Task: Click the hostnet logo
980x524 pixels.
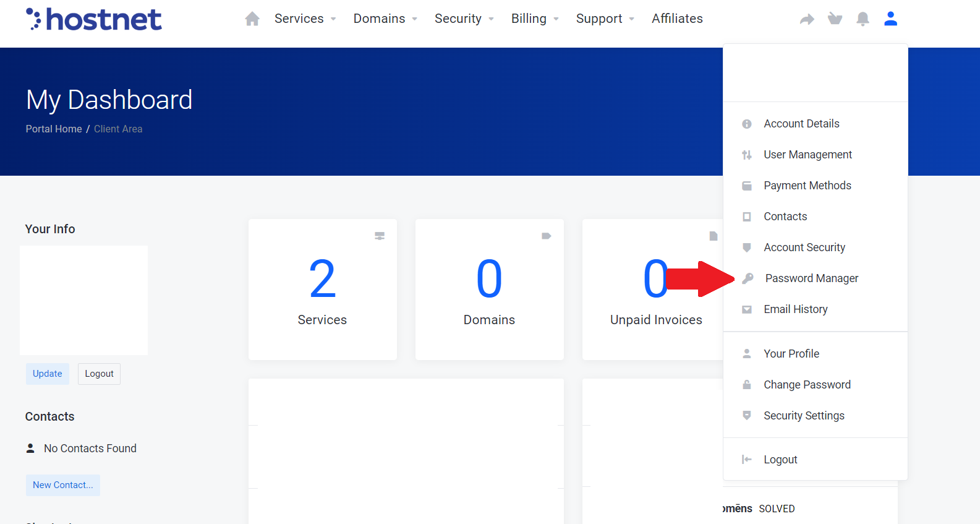Action: (x=94, y=19)
